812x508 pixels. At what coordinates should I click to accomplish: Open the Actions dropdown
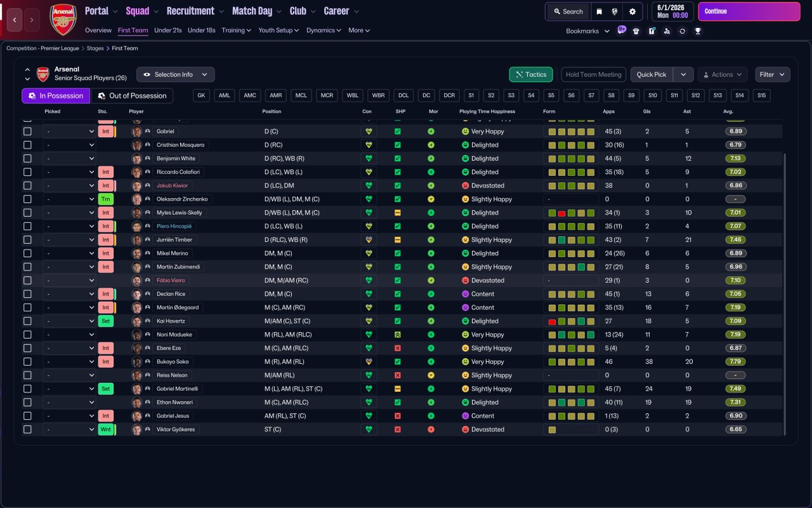pos(723,74)
